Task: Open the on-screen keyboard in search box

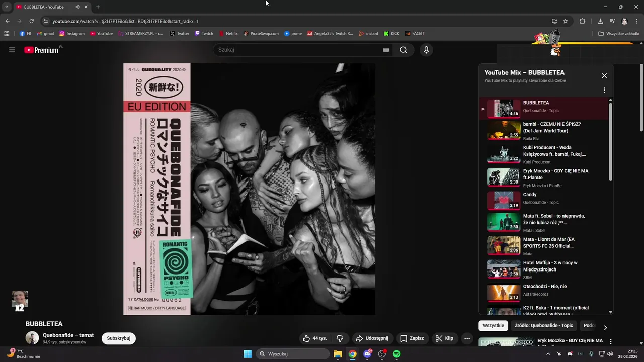Action: [386, 50]
